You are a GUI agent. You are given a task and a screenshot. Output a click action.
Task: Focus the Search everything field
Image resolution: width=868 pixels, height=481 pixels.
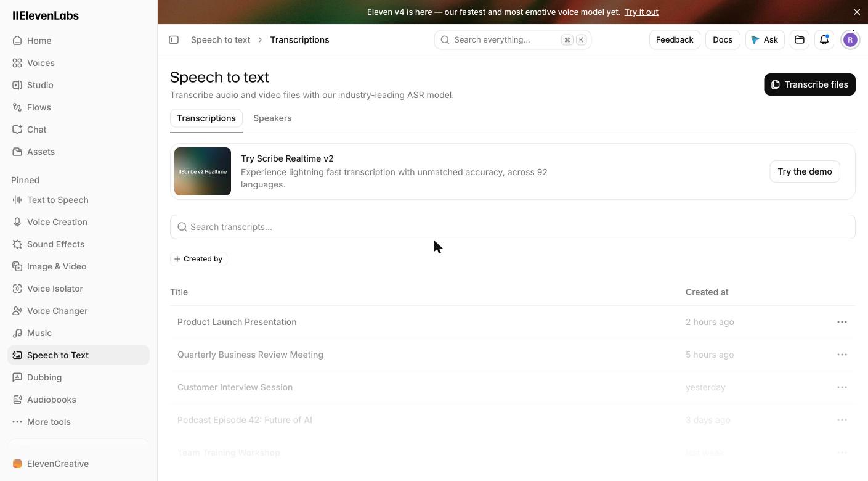513,39
